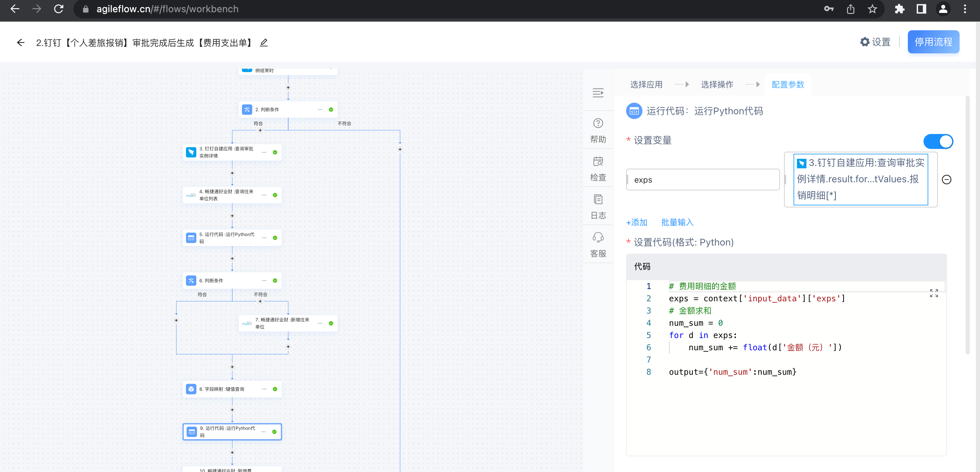Add a step below node 3 with plus
This screenshot has height=472, width=980.
(232, 173)
